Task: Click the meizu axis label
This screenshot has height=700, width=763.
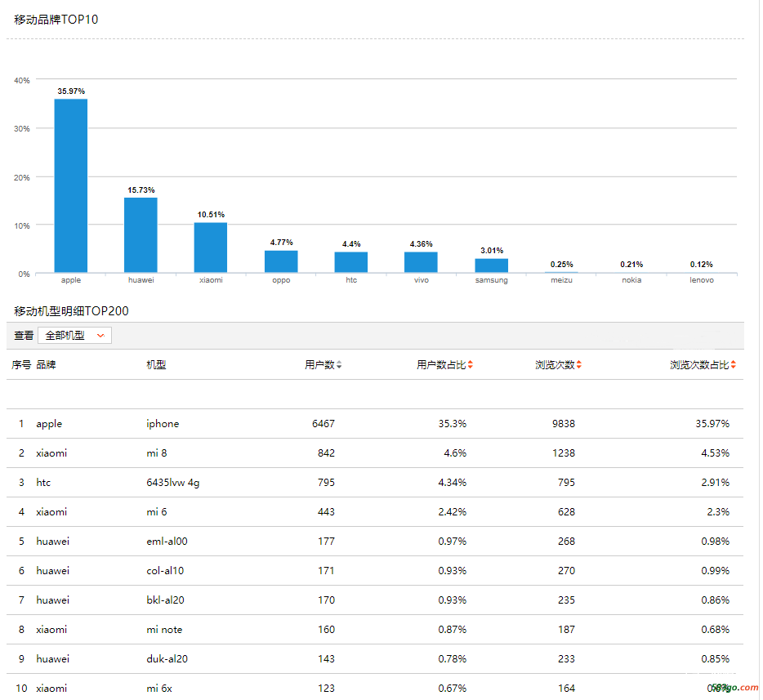Action: (561, 279)
